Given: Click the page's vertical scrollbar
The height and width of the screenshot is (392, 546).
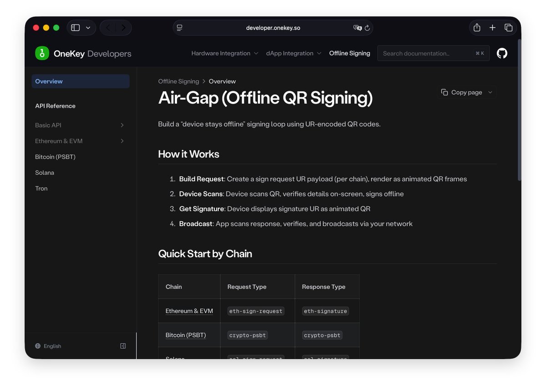Looking at the screenshot, I should point(519,109).
